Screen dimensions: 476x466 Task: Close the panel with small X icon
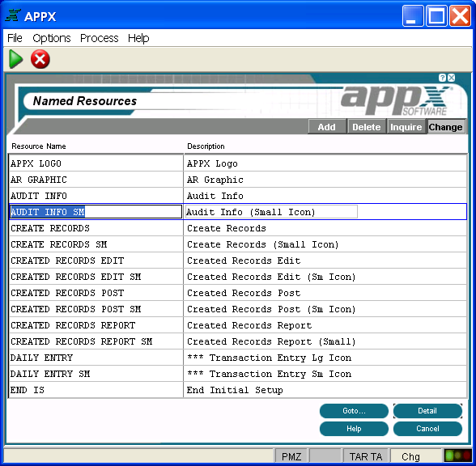click(452, 78)
